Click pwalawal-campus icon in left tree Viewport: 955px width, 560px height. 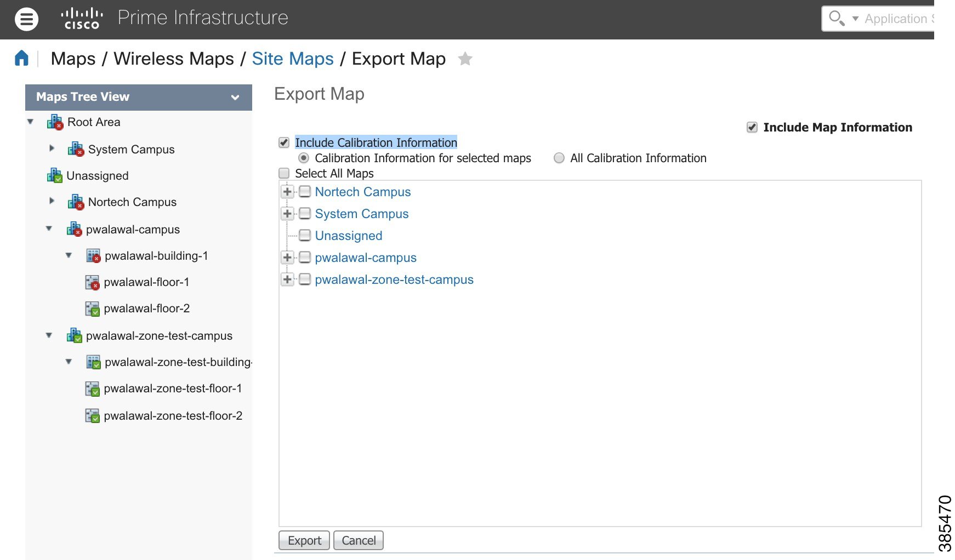[x=74, y=229]
